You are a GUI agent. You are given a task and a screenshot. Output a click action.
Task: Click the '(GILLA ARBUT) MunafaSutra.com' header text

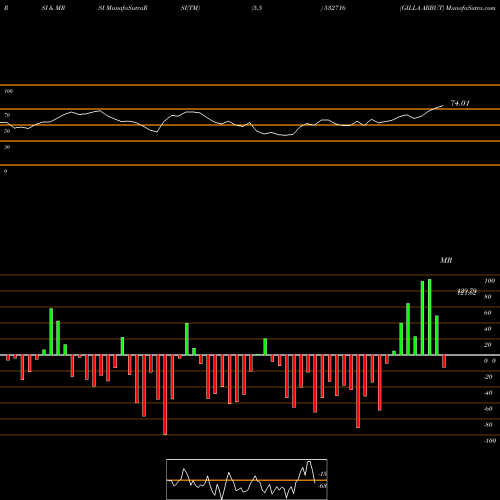(x=447, y=8)
